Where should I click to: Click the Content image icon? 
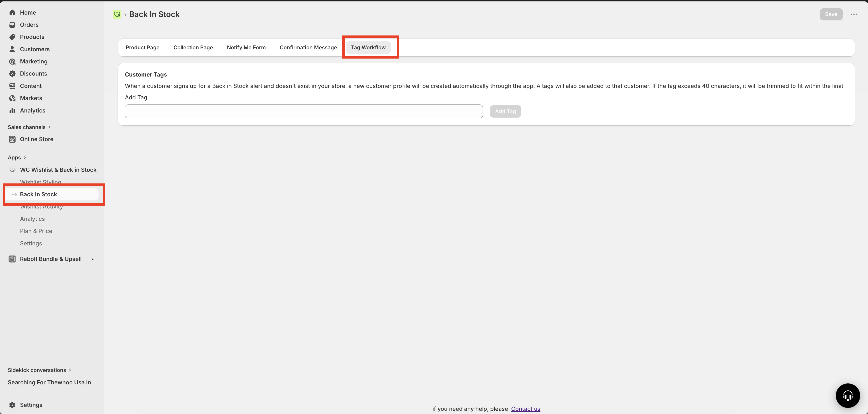[12, 86]
